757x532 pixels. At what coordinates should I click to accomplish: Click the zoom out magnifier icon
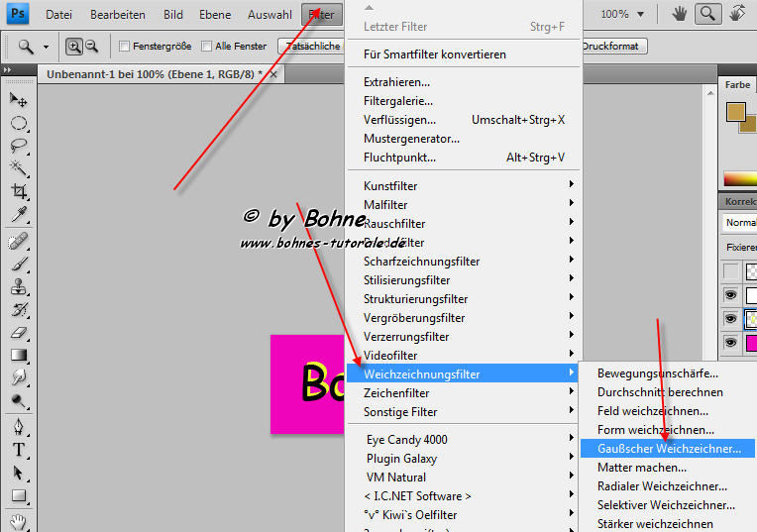pyautogui.click(x=92, y=47)
